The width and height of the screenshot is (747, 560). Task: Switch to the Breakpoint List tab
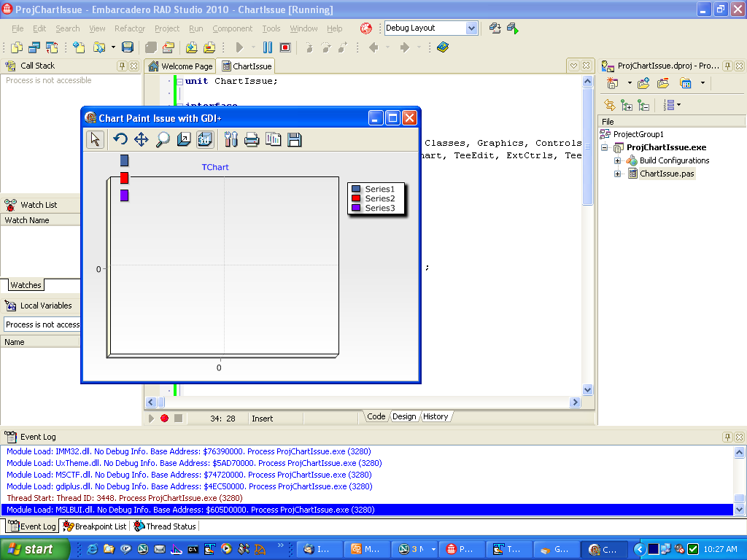95,526
